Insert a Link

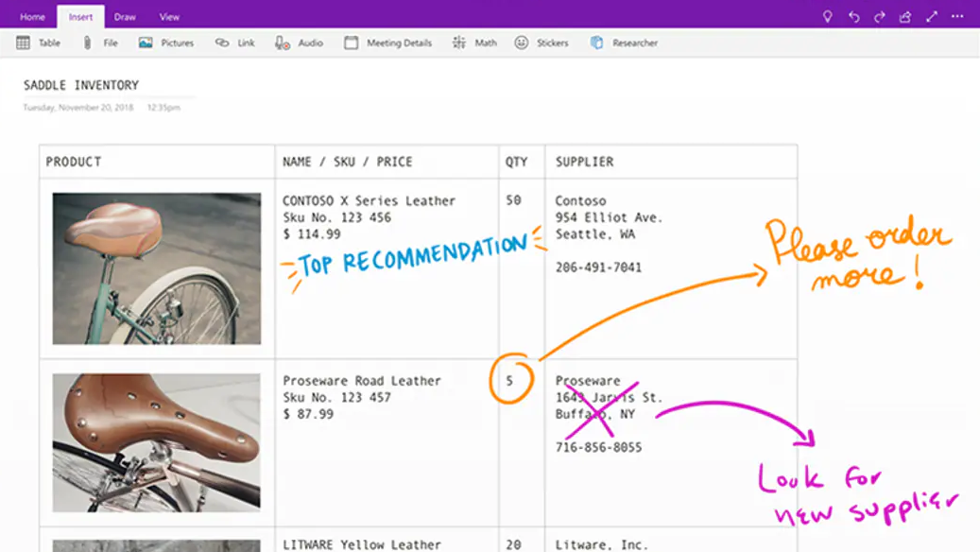coord(234,42)
